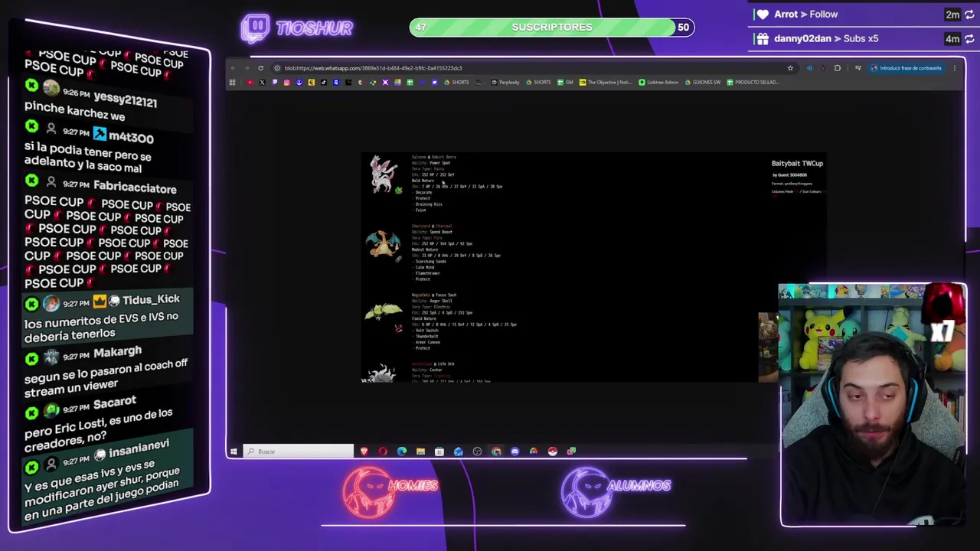This screenshot has height=551, width=980.
Task: Open the Mail app in the taskbar
Action: click(458, 452)
